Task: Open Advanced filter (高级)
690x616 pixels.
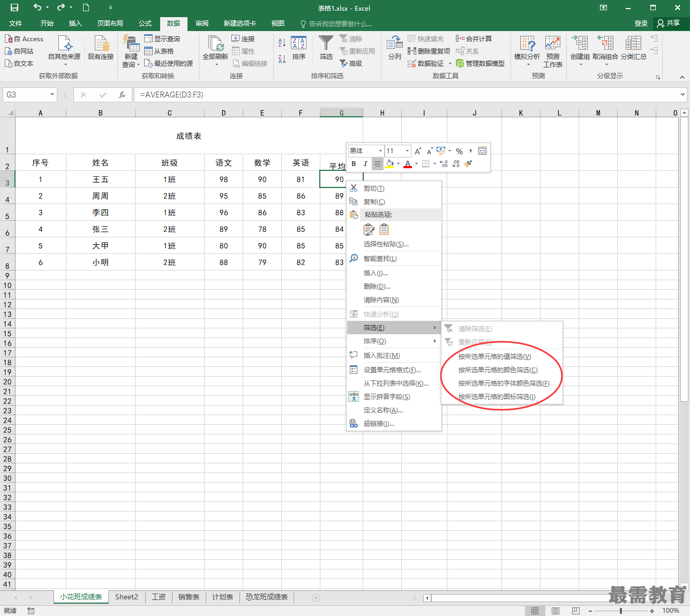Action: [x=351, y=63]
